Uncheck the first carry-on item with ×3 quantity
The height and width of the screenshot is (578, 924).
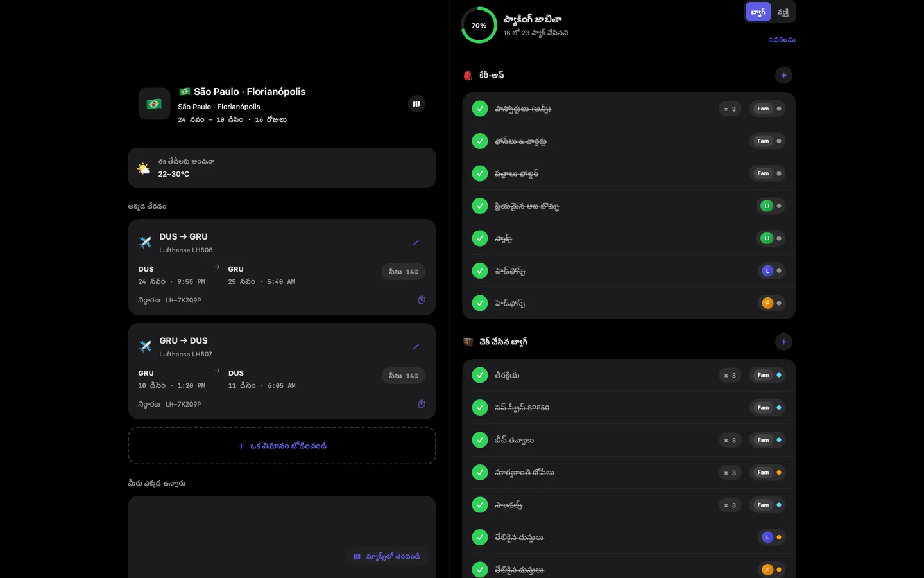pyautogui.click(x=480, y=109)
